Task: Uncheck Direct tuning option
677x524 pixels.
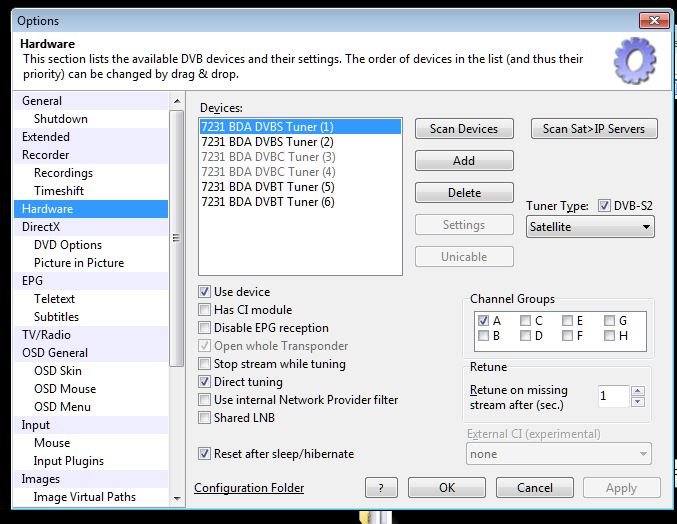Action: 205,382
